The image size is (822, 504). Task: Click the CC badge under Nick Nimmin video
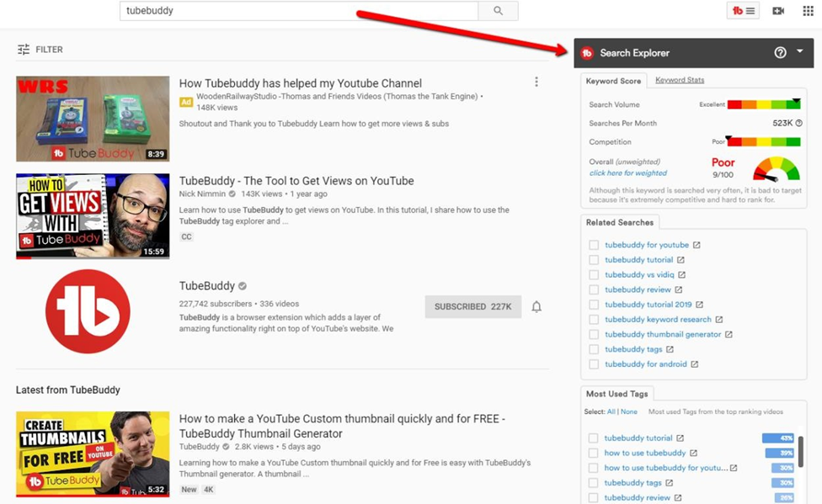pyautogui.click(x=187, y=236)
